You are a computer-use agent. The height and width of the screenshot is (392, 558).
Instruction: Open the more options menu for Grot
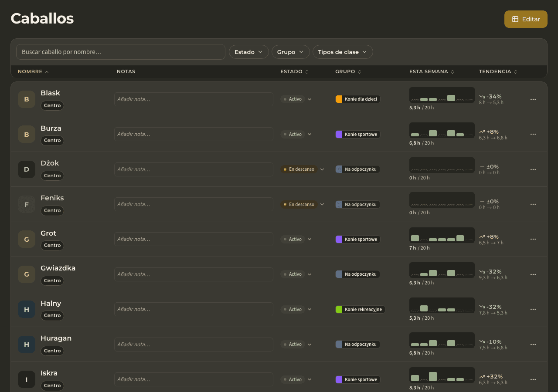[x=533, y=239]
